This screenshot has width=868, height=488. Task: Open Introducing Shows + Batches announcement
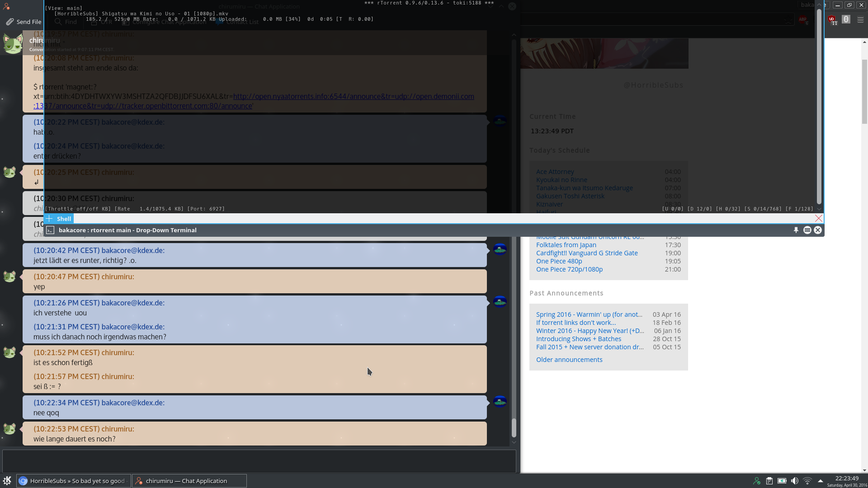coord(579,339)
